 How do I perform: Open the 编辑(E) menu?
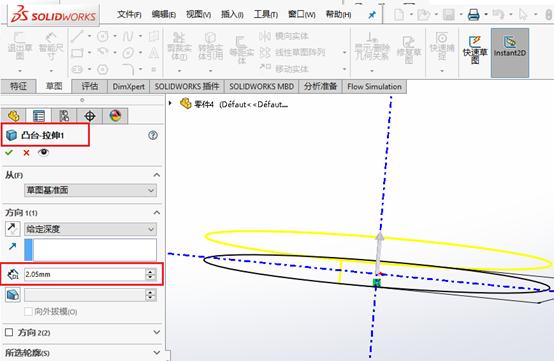[164, 14]
